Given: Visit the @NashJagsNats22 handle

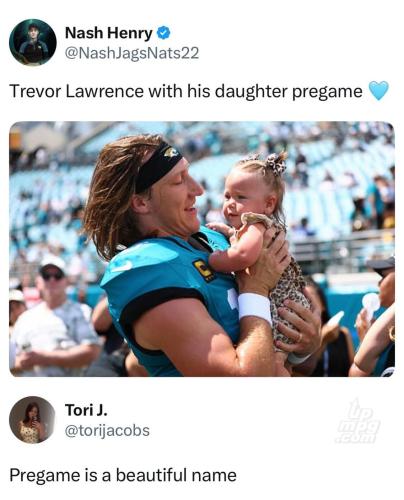Looking at the screenshot, I should 132,53.
